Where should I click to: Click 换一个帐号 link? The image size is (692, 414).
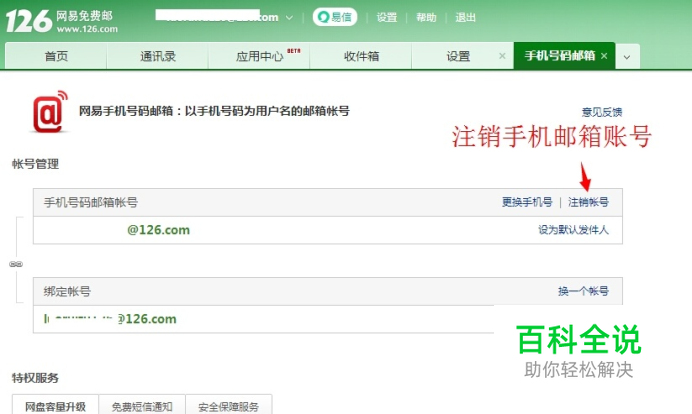583,291
